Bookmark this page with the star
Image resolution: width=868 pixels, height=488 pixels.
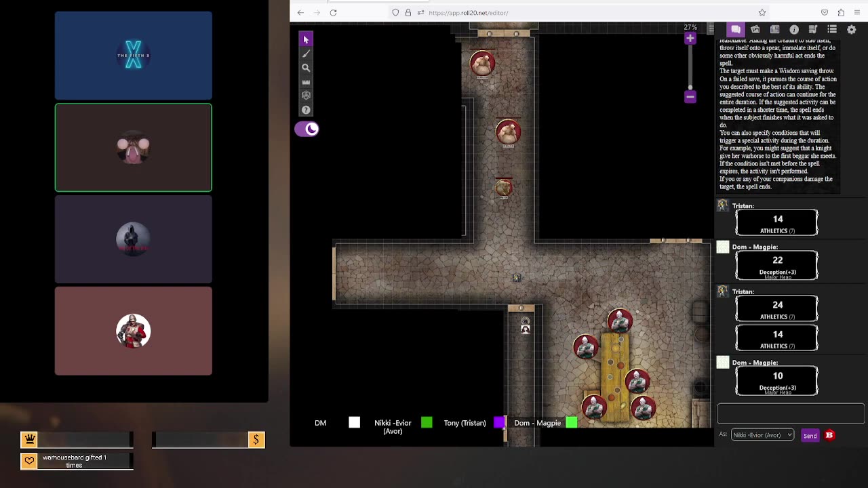tap(762, 12)
